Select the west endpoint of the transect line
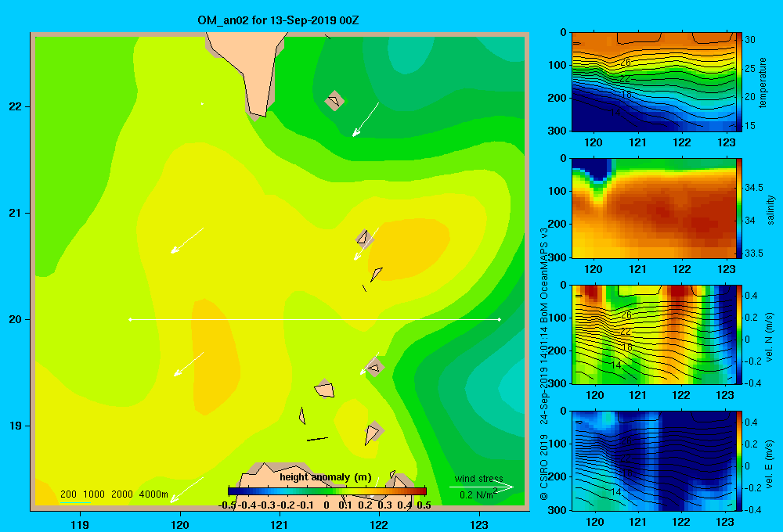The image size is (783, 532). coord(130,319)
